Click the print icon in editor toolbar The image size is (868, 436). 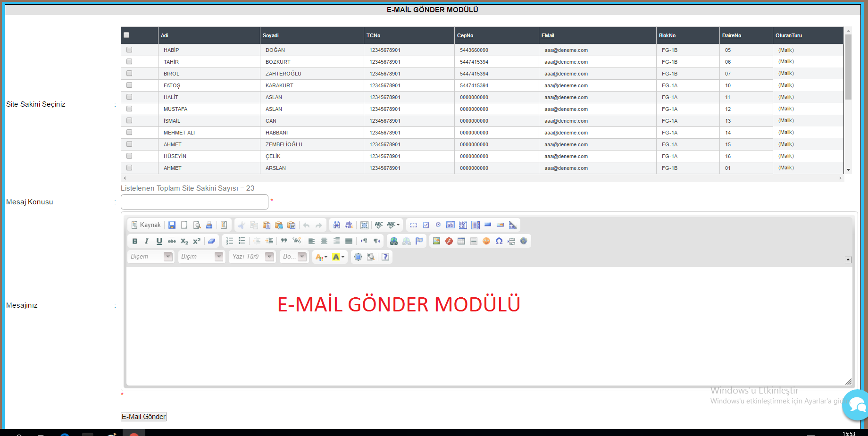[209, 225]
